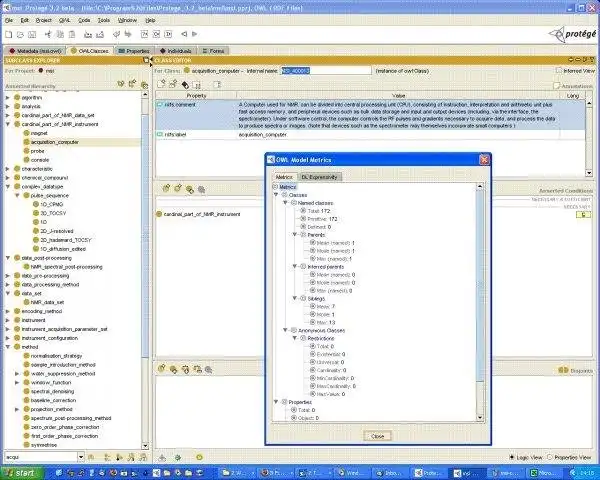This screenshot has height=480, width=600.
Task: Click the Create subclass icon in Subclass Explorer
Action: click(121, 83)
